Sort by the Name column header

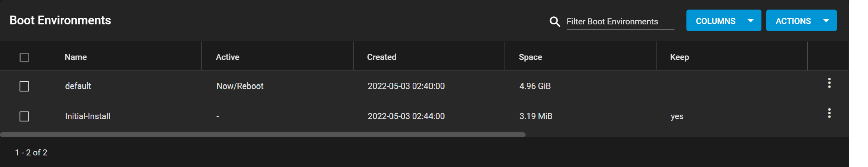75,57
